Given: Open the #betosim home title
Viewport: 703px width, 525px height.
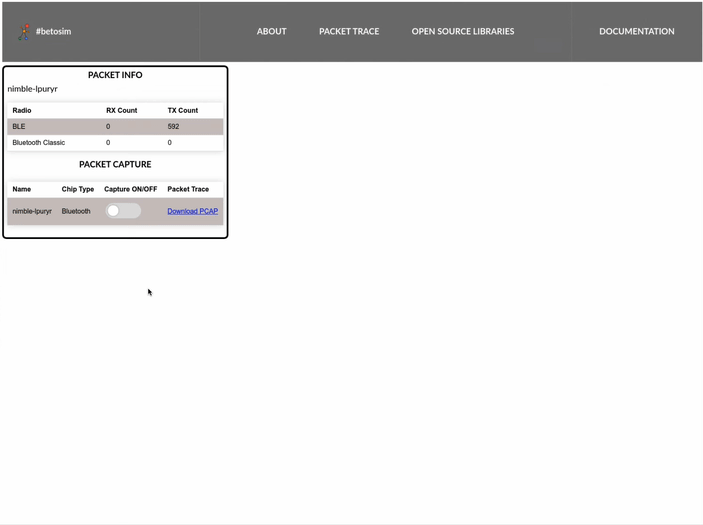Looking at the screenshot, I should coord(53,31).
